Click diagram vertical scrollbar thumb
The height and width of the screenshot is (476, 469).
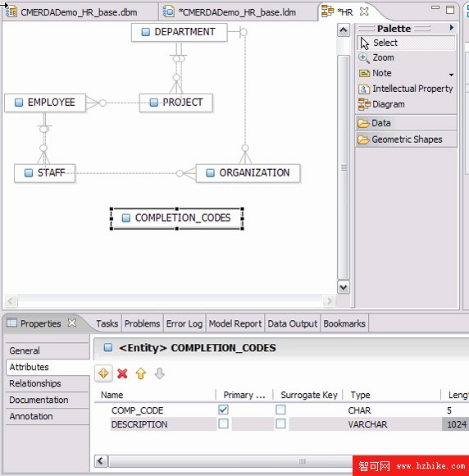(344, 167)
